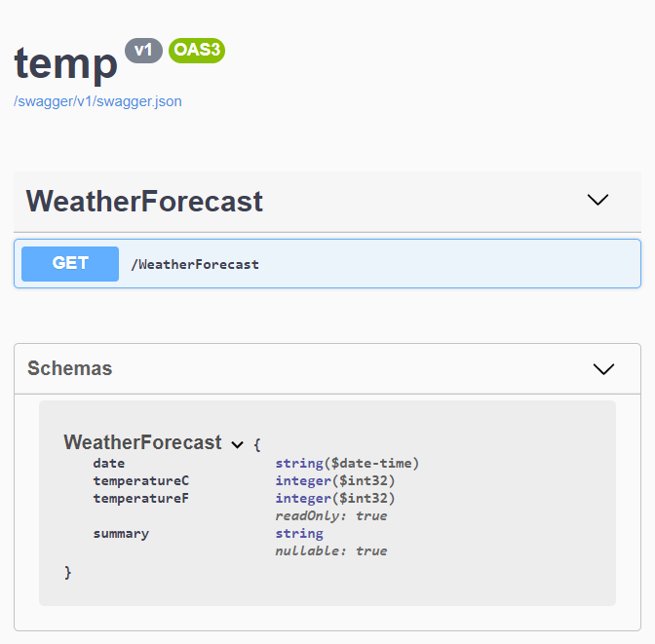The width and height of the screenshot is (655, 644).
Task: Click the string($date-time) type label
Action: pyautogui.click(x=347, y=463)
